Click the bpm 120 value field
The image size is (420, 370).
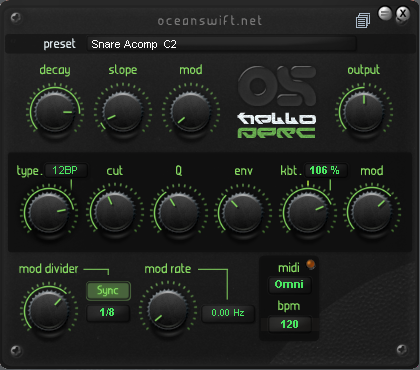click(289, 324)
